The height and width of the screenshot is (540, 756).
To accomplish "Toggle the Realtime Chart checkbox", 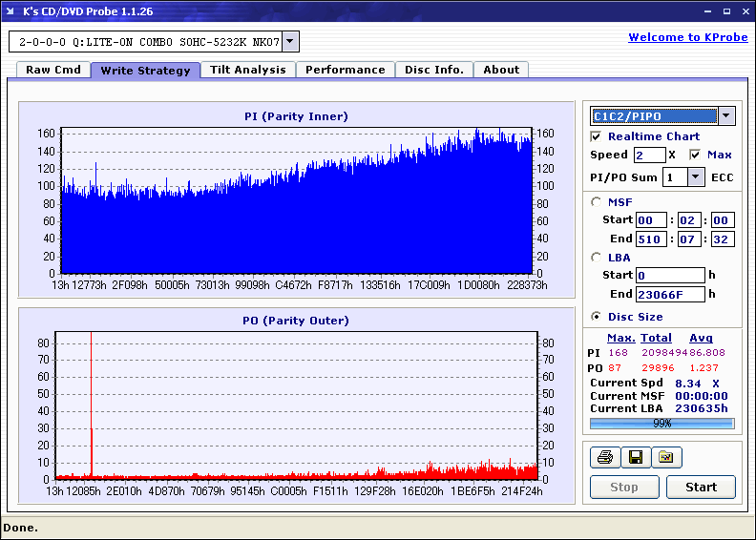I will (x=597, y=136).
